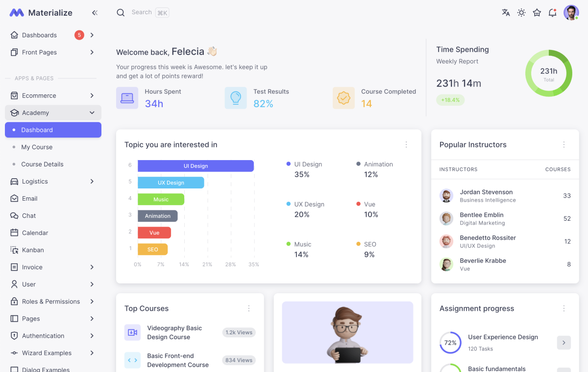Click the search field at top
588x372 pixels.
141,12
